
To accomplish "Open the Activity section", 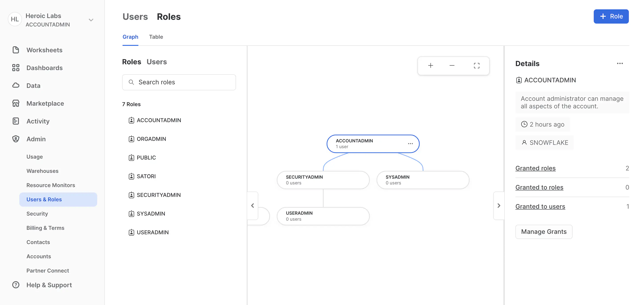I will pyautogui.click(x=38, y=121).
